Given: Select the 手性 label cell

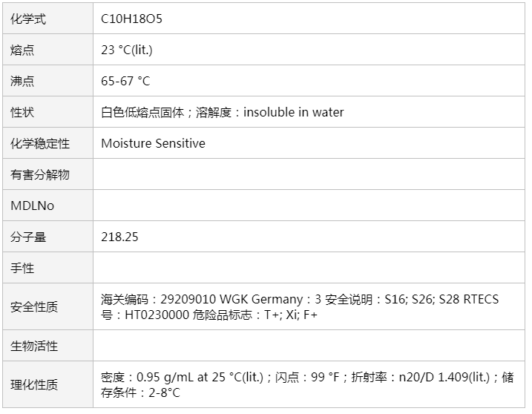Looking at the screenshot, I should point(22,268).
